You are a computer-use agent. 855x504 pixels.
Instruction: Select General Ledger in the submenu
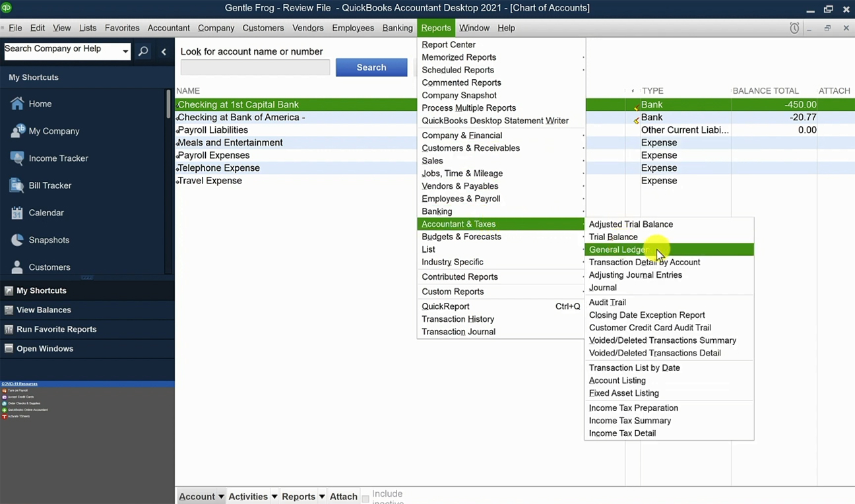pyautogui.click(x=669, y=249)
